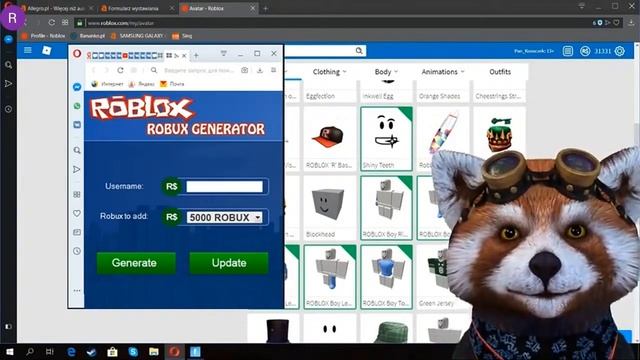The width and height of the screenshot is (640, 360).
Task: Click the Opera icon on taskbar
Action: (x=174, y=351)
